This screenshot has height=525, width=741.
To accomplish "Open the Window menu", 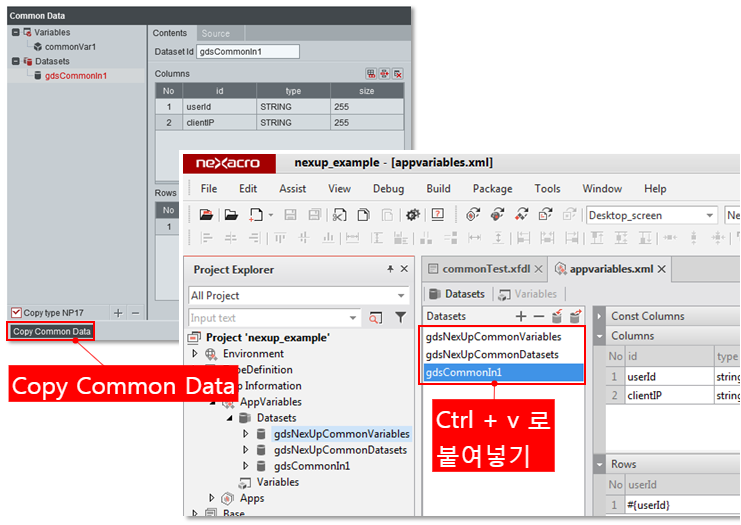I will 602,189.
